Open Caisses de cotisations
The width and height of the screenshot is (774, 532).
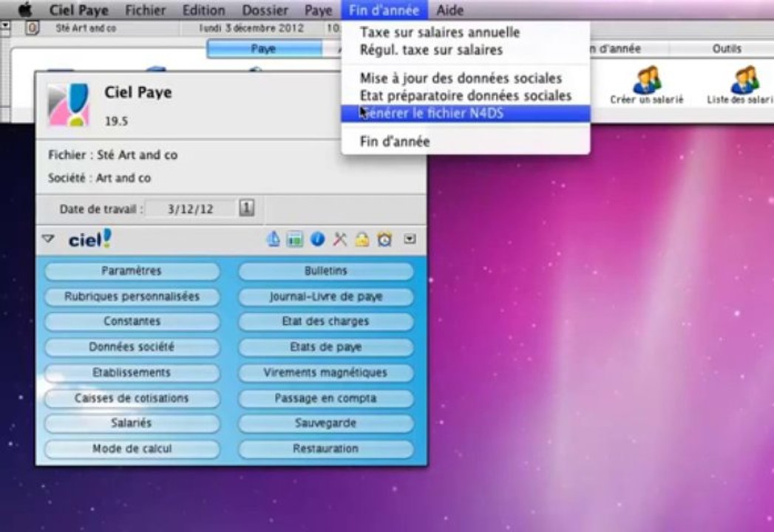[132, 398]
